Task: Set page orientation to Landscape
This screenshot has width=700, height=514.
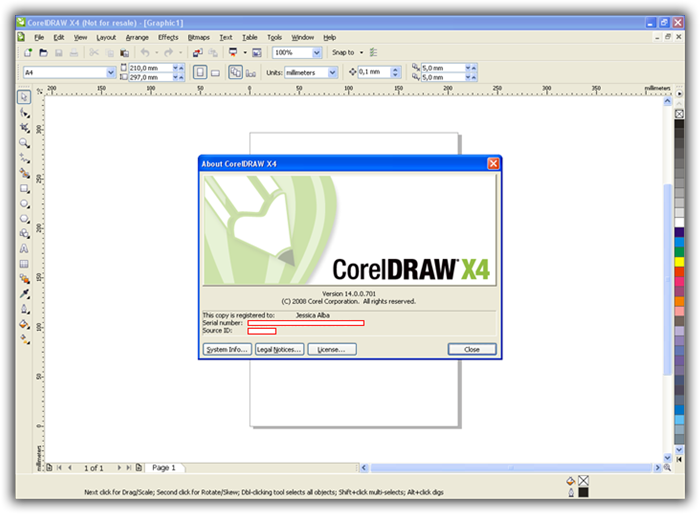Action: 215,72
